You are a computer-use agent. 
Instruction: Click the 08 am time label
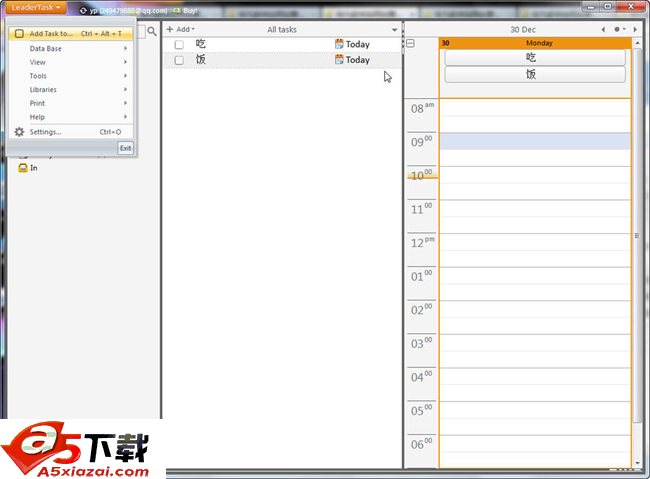pos(422,108)
